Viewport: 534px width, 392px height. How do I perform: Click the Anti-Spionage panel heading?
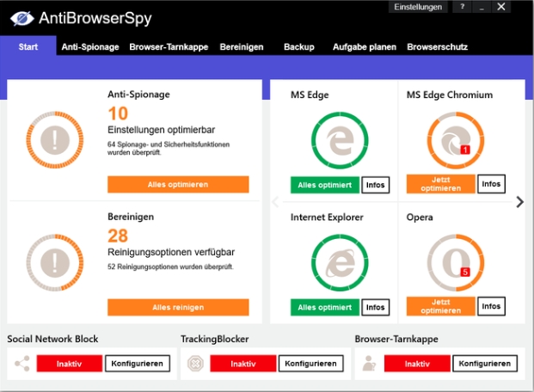138,95
